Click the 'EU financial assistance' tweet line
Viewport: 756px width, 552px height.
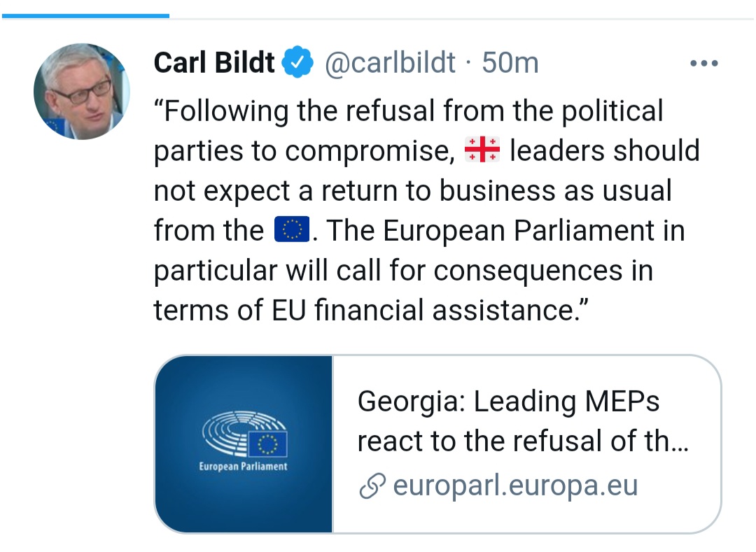371,310
